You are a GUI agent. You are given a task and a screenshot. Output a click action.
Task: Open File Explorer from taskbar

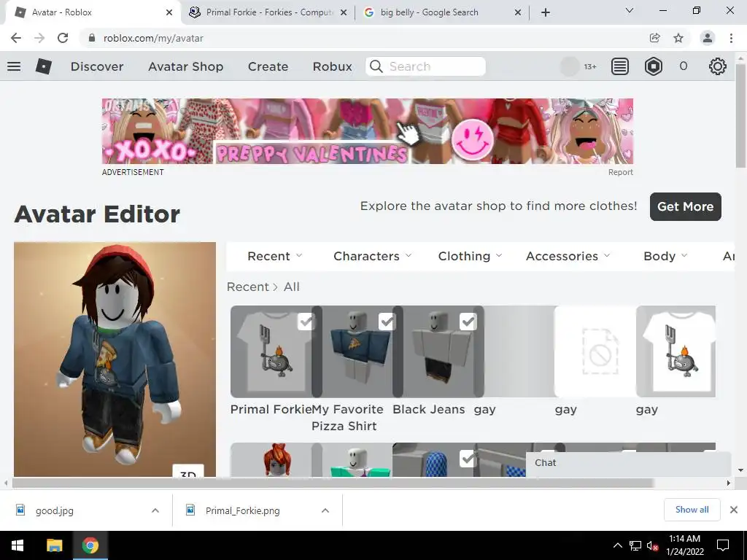point(54,545)
